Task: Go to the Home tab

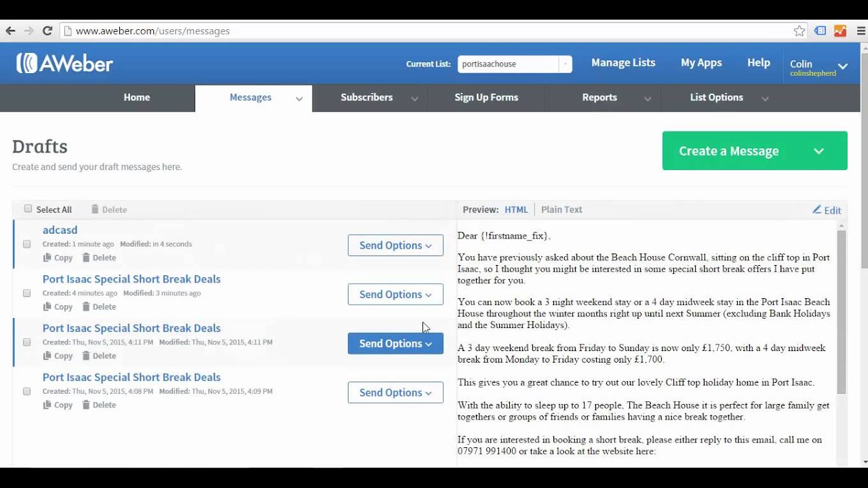Action: click(x=136, y=98)
